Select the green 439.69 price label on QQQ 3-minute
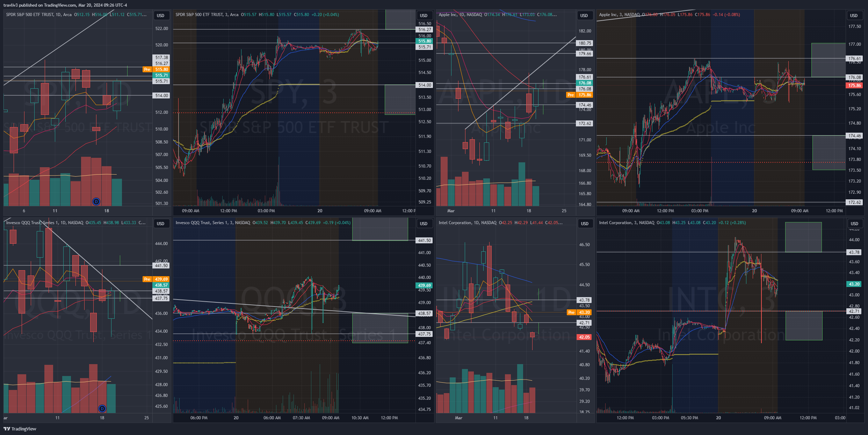Image resolution: width=868 pixels, height=435 pixels. [x=425, y=286]
